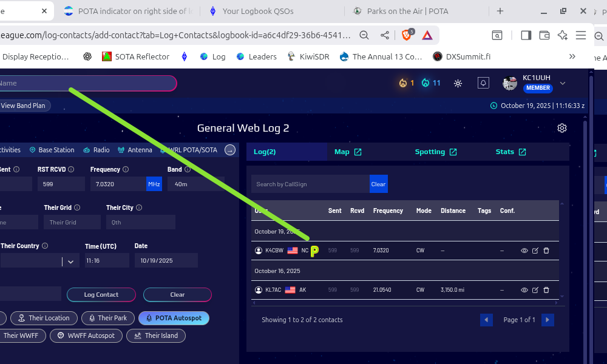
Task: Open KC1UUH profile avatar
Action: 509,83
